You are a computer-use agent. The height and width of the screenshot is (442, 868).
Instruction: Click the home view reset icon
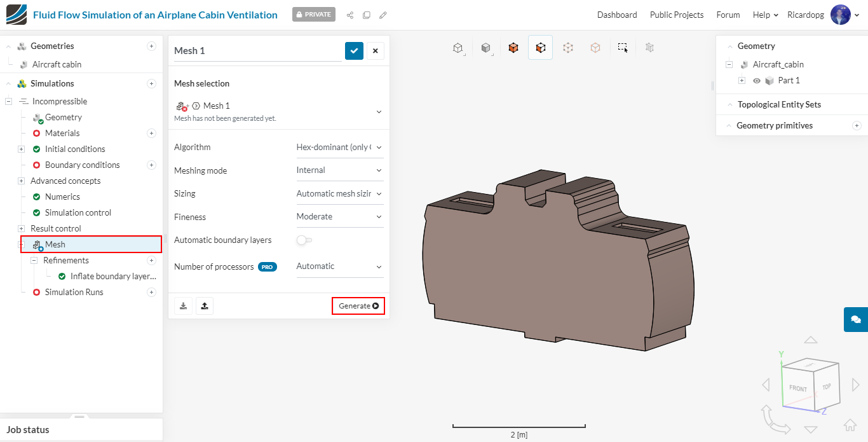(850, 425)
